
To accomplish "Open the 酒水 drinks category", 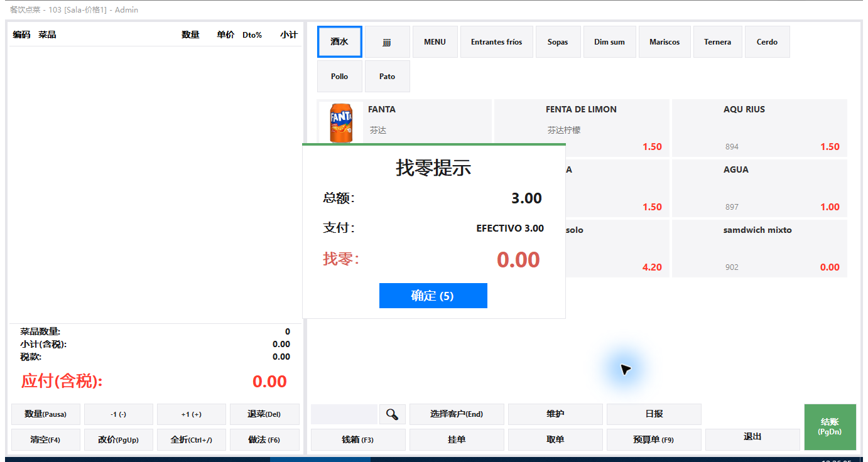I will (340, 42).
